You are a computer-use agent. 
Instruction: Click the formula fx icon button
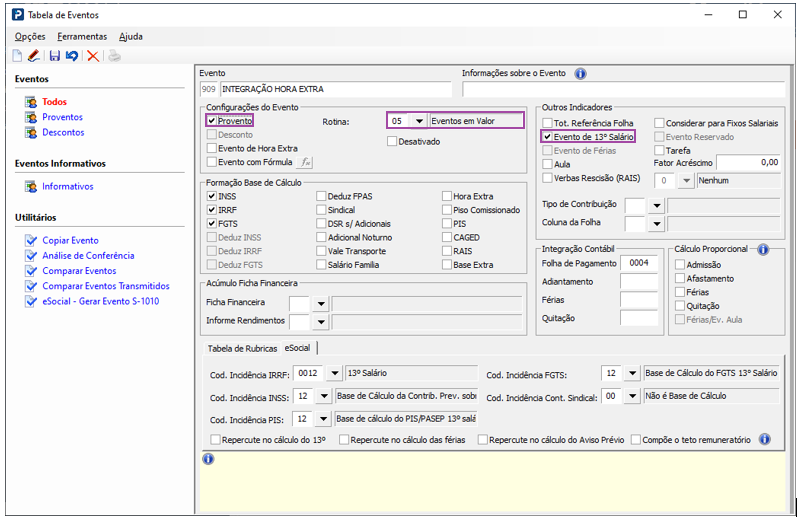click(306, 162)
